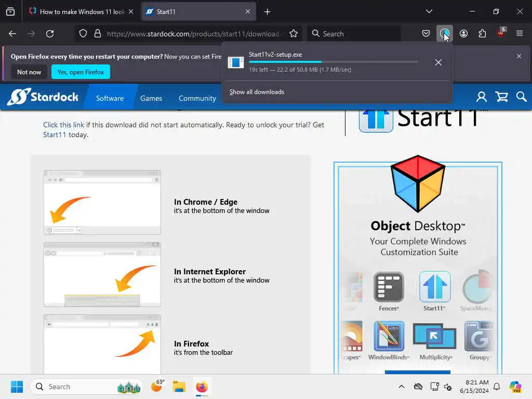Open the weather widget showing 69°

click(x=157, y=386)
